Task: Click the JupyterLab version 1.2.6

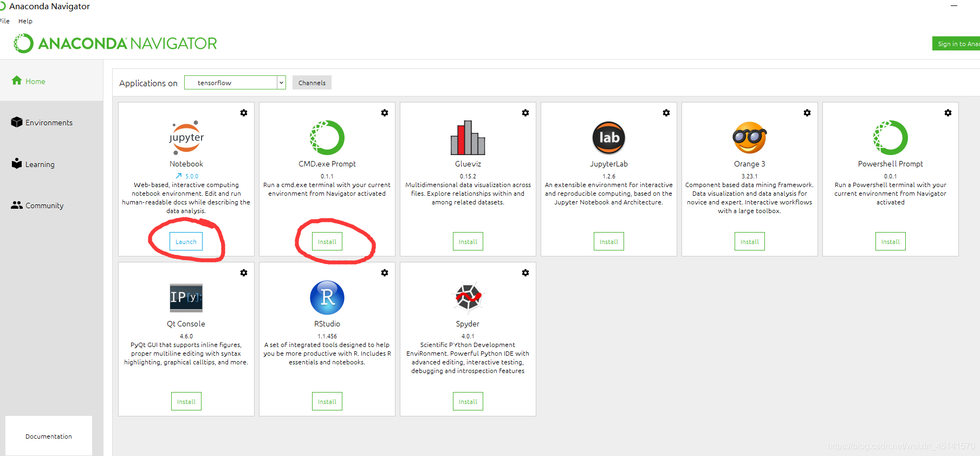Action: pyautogui.click(x=609, y=176)
